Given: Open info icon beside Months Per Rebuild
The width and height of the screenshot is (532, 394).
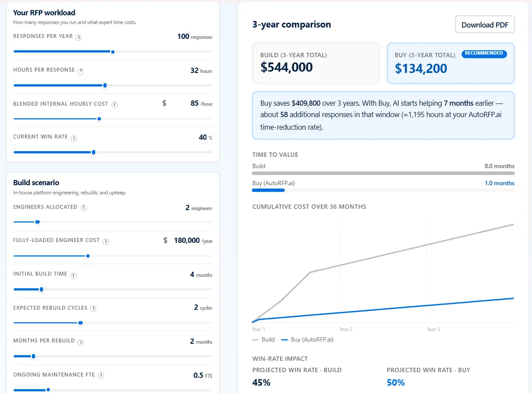Looking at the screenshot, I should click(x=81, y=342).
